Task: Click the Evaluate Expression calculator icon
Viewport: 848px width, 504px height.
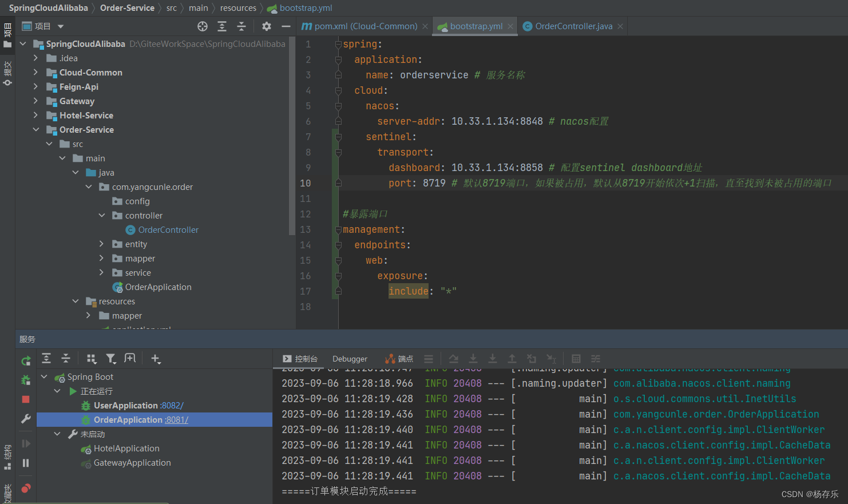Action: [576, 359]
